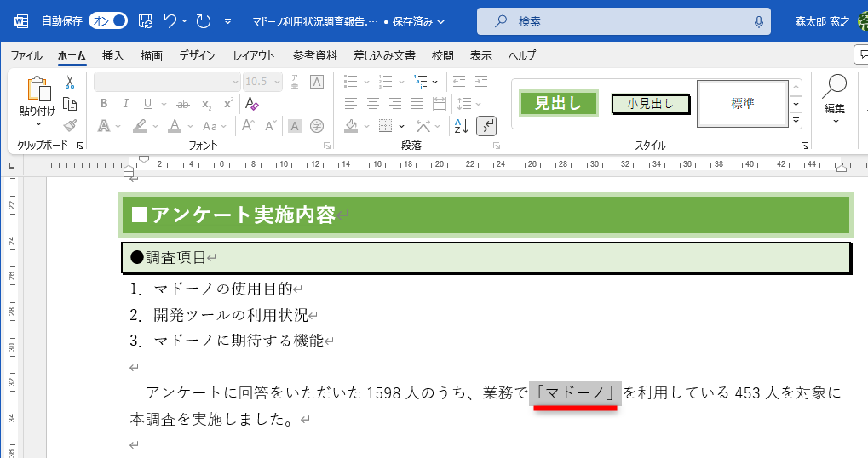Toggle Strikethrough formatting

click(182, 104)
